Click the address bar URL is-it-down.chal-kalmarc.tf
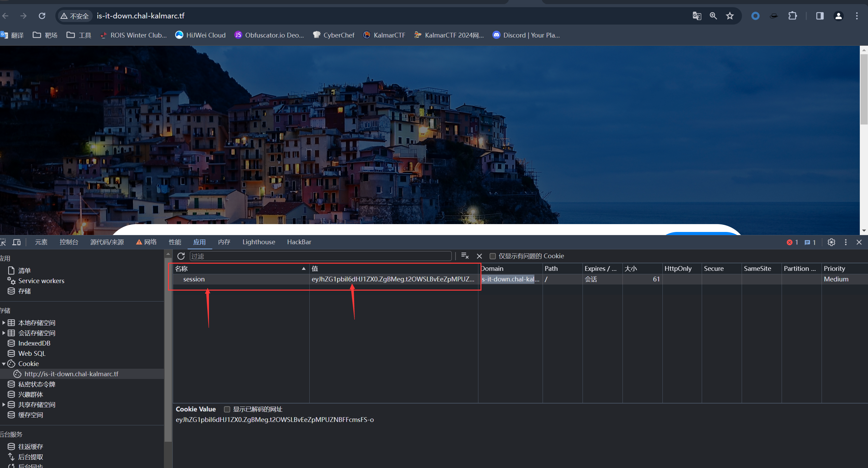Viewport: 868px width, 468px height. point(140,16)
